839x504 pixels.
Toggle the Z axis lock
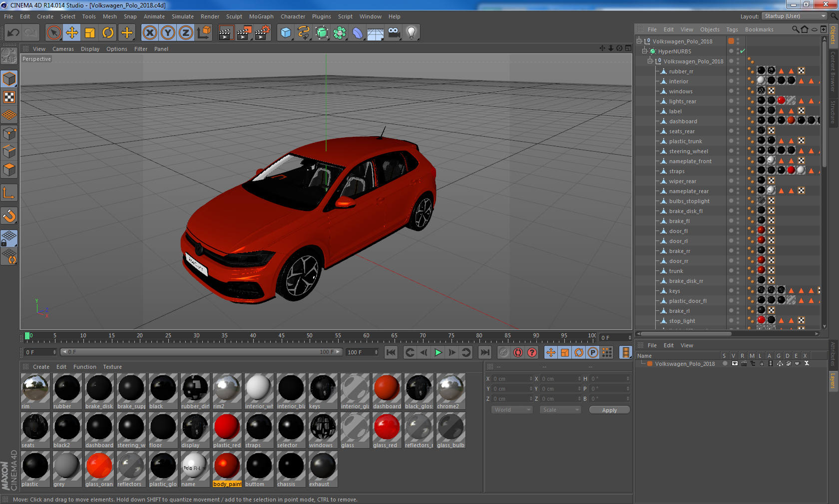186,33
